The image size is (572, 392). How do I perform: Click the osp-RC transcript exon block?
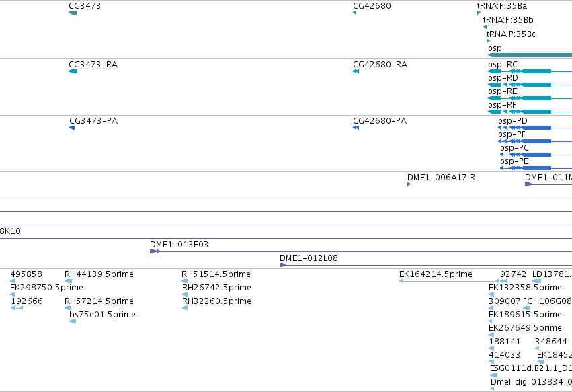click(536, 71)
